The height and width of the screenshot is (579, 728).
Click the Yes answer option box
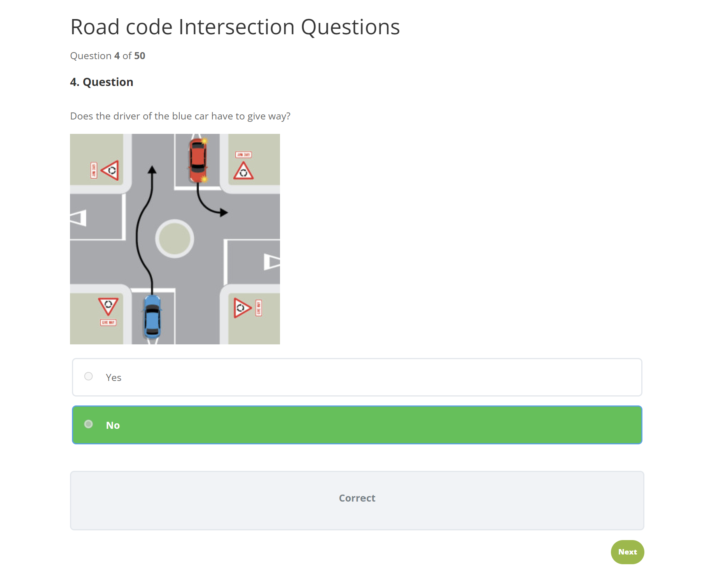coord(357,377)
